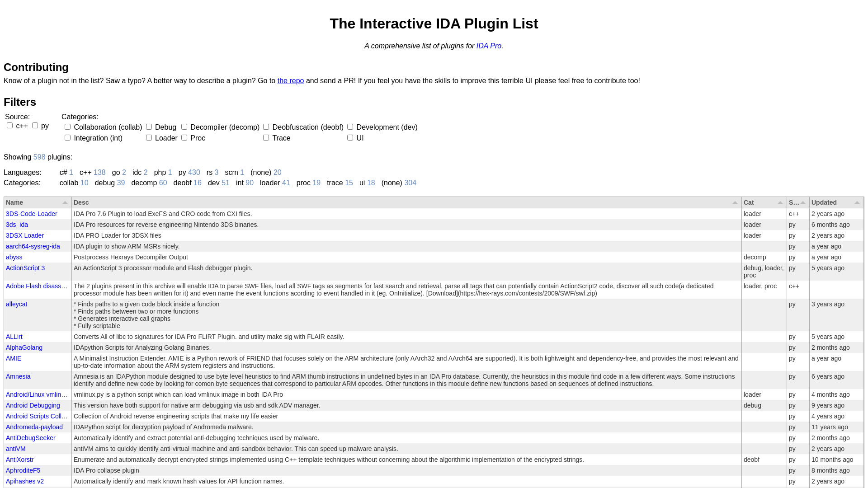868x488 pixels.
Task: Select the loader category filter tab
Action: point(148,137)
